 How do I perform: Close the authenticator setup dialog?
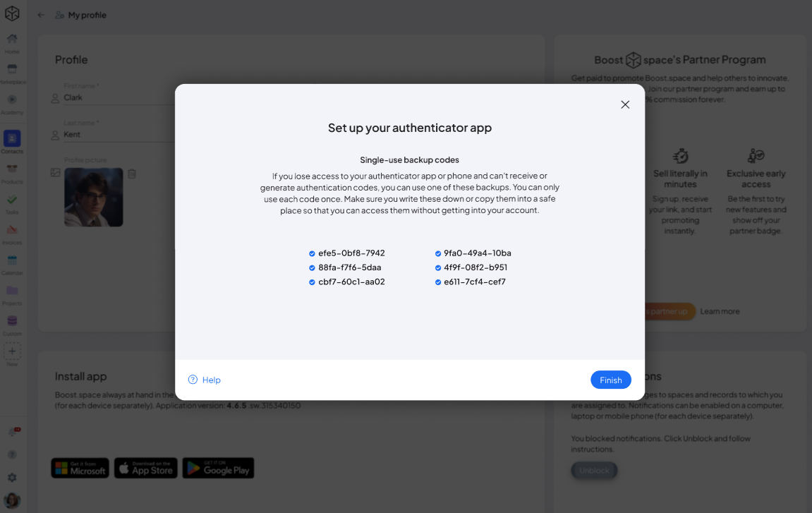625,104
